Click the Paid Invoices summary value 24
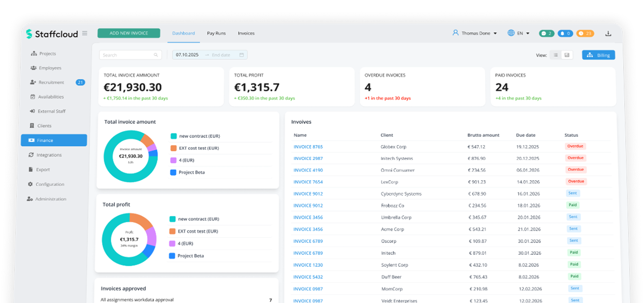644x303 pixels. point(502,87)
